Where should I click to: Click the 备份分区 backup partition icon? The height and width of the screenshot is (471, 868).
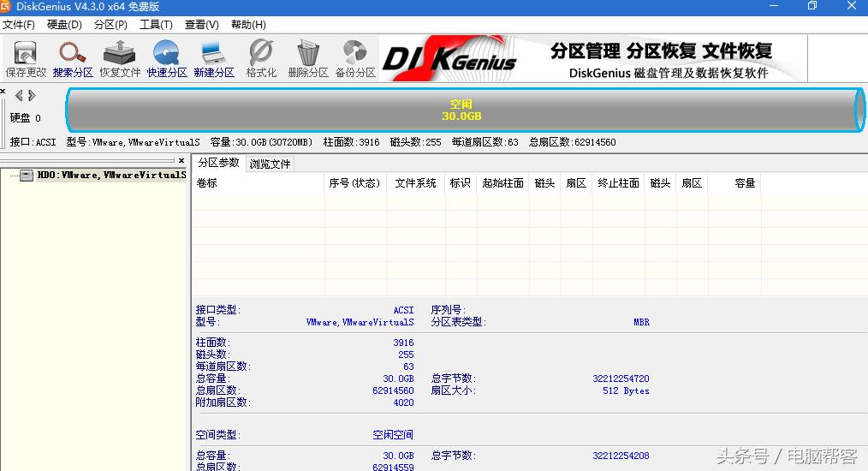point(355,59)
